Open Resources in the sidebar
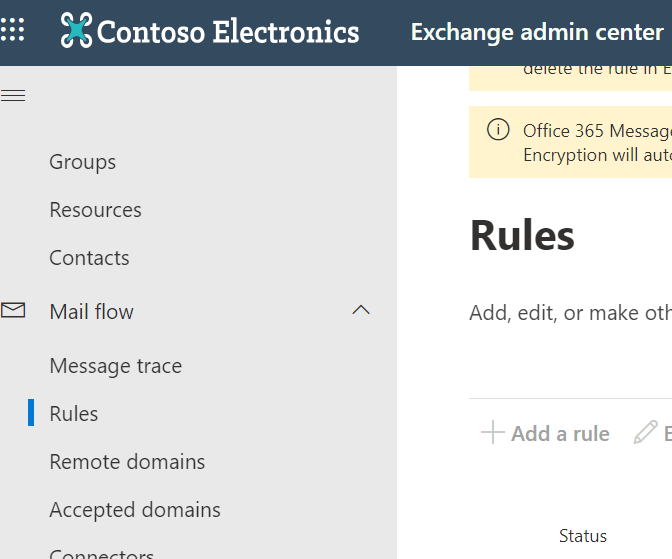 point(96,210)
